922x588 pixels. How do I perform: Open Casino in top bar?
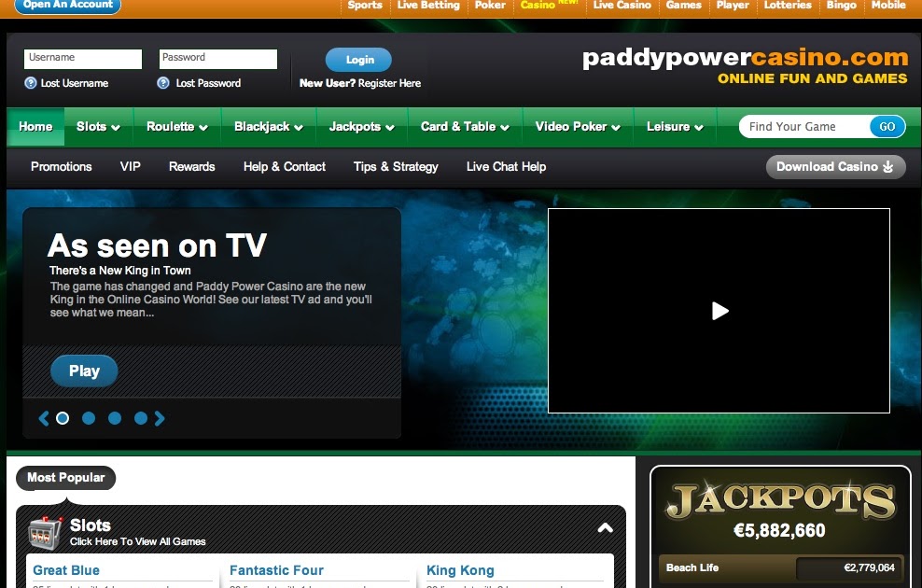(538, 6)
